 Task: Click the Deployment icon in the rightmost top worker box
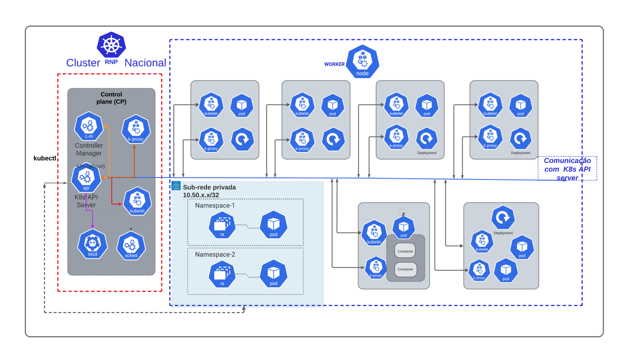pyautogui.click(x=520, y=139)
